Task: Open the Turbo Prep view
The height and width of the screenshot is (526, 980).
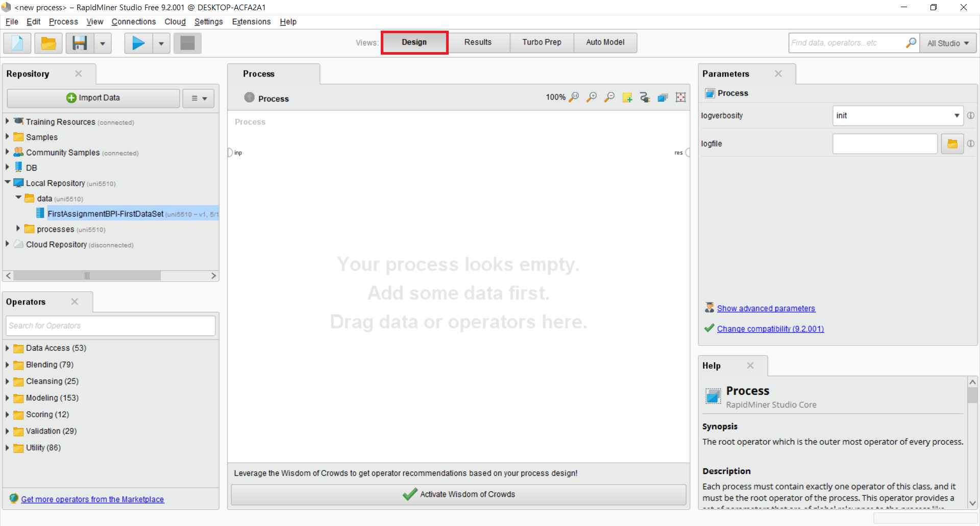Action: [542, 42]
